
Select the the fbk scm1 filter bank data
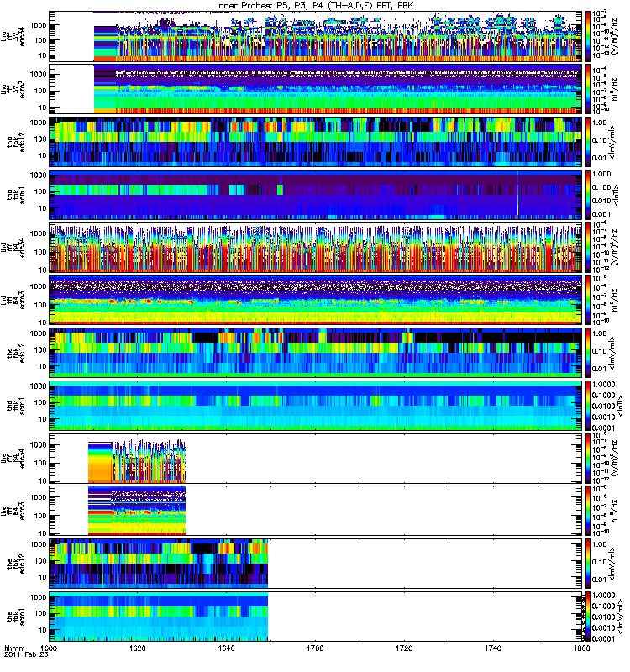159,617
